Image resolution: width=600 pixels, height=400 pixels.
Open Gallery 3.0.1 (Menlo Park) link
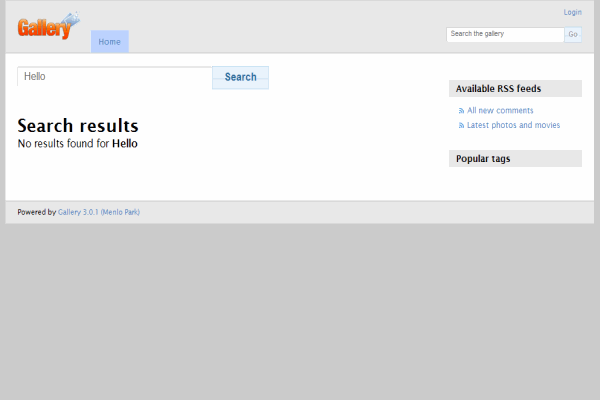coord(99,212)
